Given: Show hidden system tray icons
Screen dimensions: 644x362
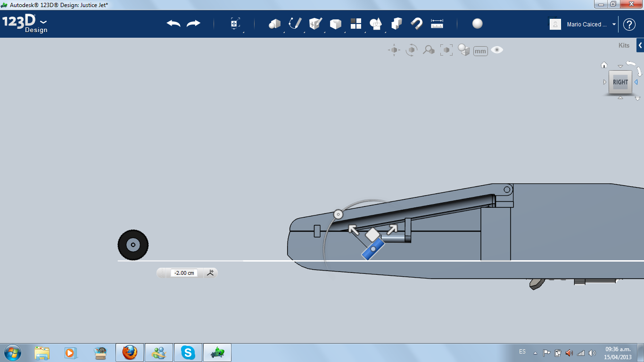Looking at the screenshot, I should coord(535,353).
